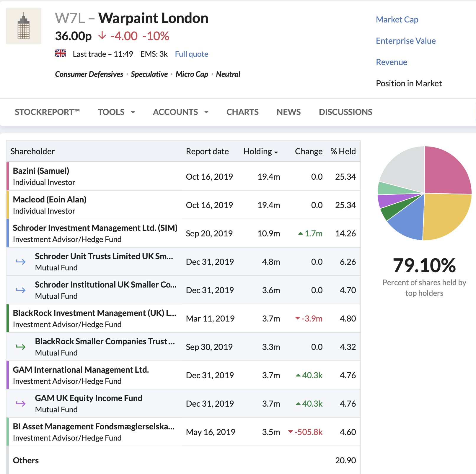Image resolution: width=476 pixels, height=474 pixels.
Task: Select the Macleod (Eoin Alan) shareholder row
Action: (x=183, y=205)
